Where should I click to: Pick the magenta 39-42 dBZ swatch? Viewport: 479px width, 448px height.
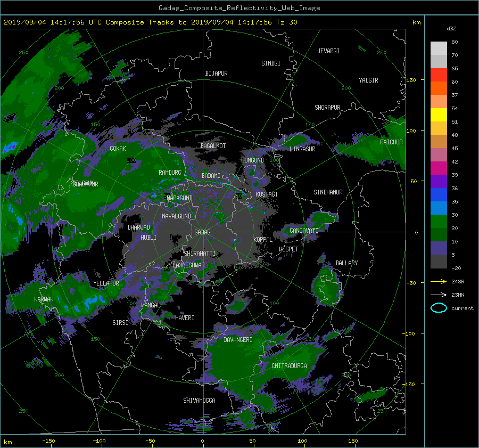(439, 168)
